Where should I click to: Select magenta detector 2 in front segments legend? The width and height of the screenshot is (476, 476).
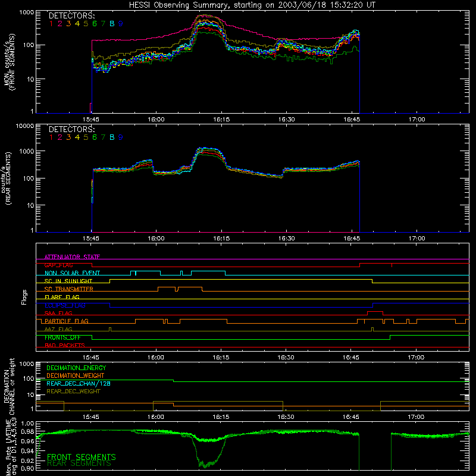click(60, 24)
